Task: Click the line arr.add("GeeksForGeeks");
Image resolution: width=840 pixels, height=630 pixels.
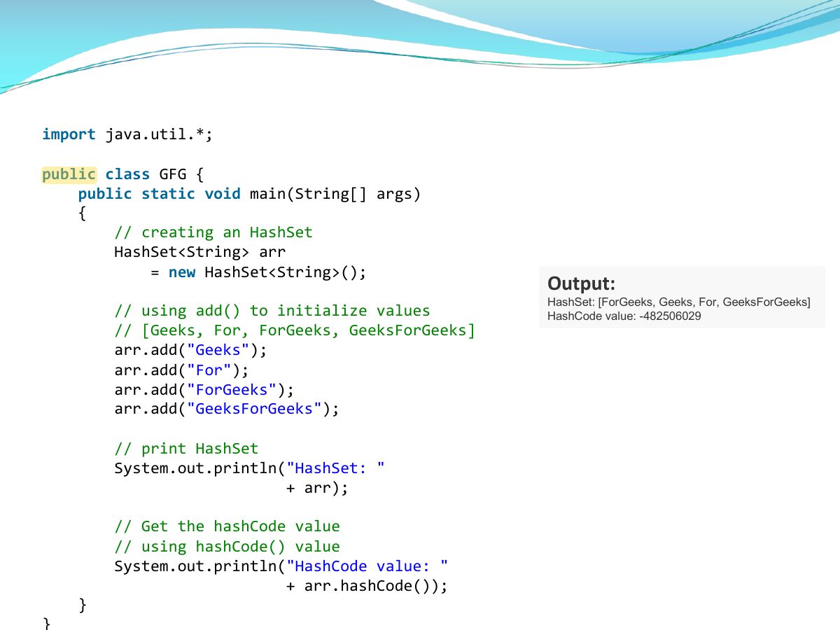Action: [227, 409]
